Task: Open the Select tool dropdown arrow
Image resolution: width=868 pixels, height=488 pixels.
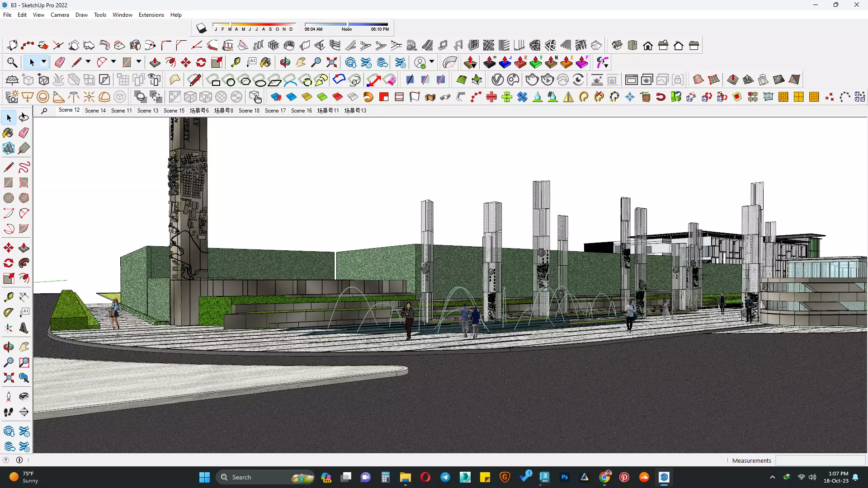Action: (x=44, y=62)
